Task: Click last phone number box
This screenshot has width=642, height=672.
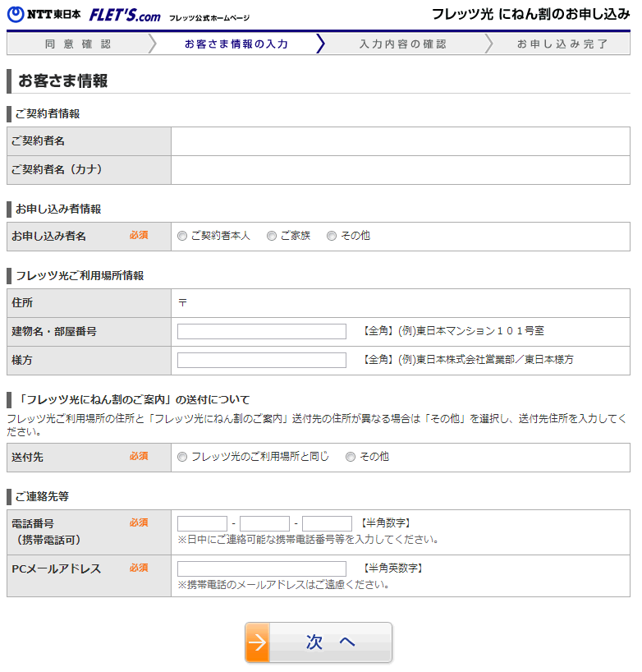Action: 327,523
